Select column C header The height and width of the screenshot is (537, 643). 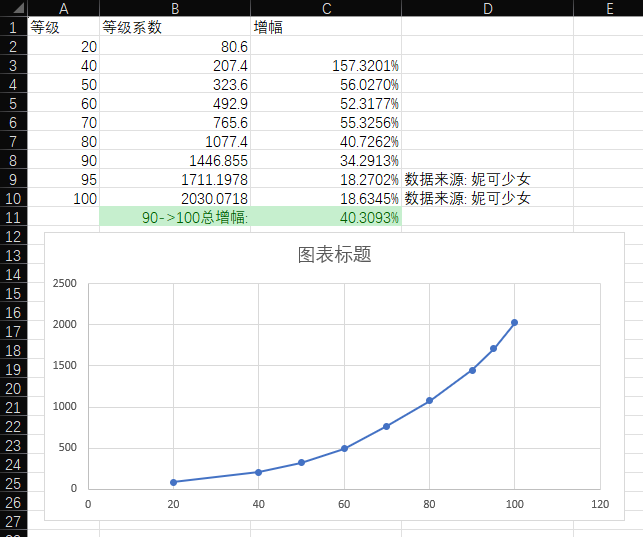326,8
